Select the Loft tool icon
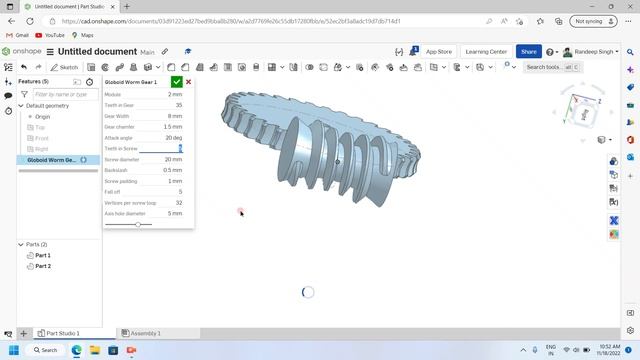This screenshot has width=640, height=360. 133,67
